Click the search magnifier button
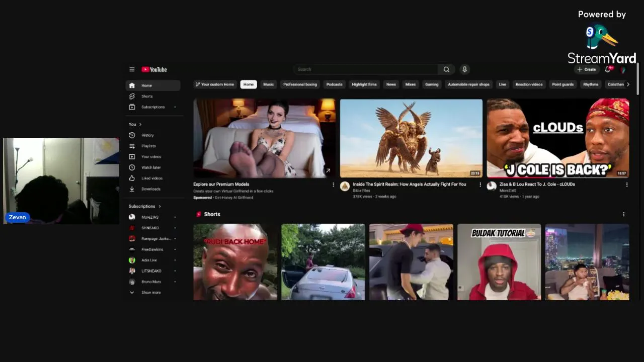The width and height of the screenshot is (644, 362). tap(446, 69)
